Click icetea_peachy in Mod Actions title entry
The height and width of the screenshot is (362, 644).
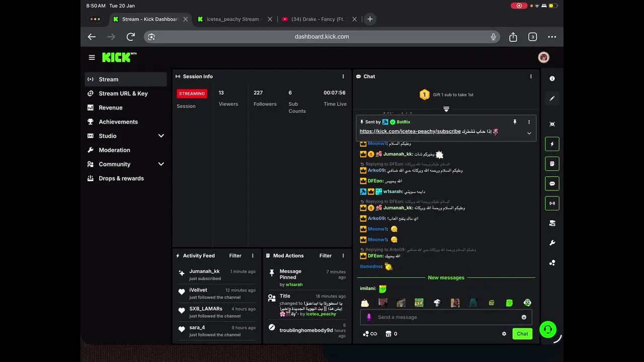pyautogui.click(x=321, y=314)
